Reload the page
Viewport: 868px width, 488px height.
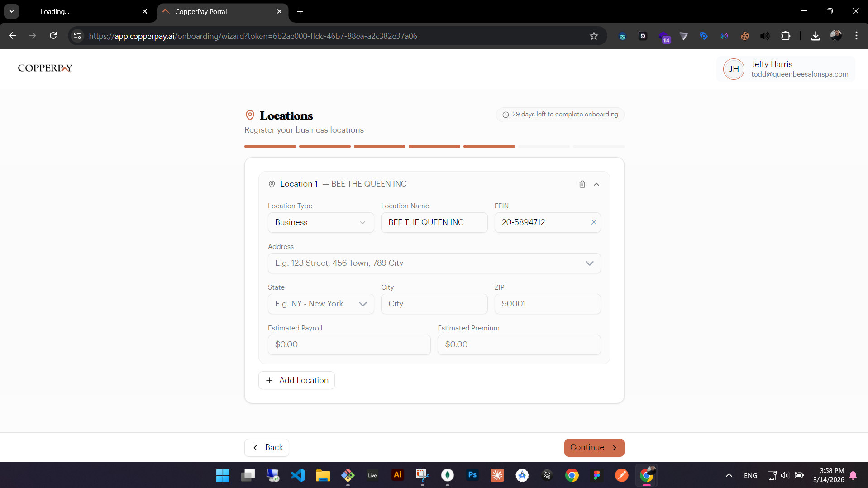pyautogui.click(x=53, y=36)
